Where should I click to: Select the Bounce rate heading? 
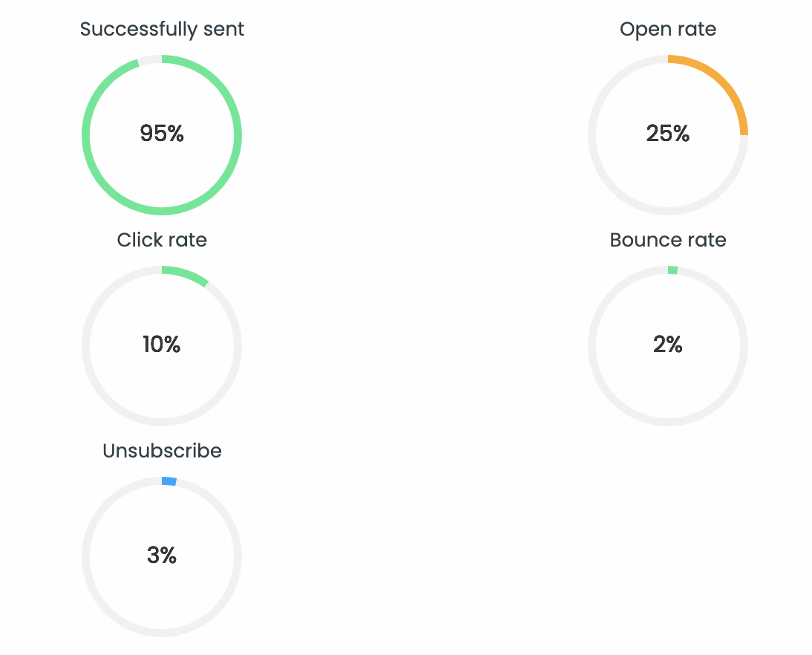(x=667, y=240)
